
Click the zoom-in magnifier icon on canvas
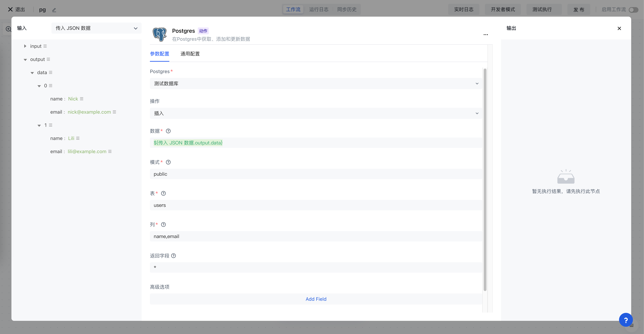(x=8, y=29)
